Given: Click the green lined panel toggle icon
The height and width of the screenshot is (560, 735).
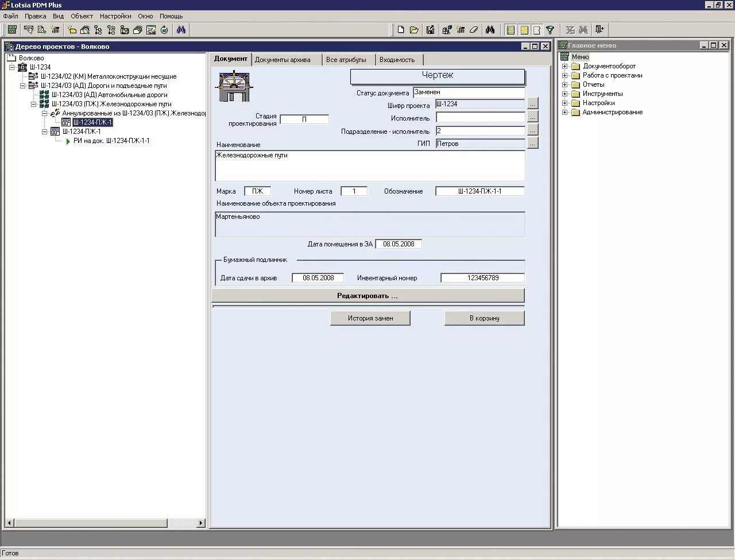Looking at the screenshot, I should pos(510,30).
